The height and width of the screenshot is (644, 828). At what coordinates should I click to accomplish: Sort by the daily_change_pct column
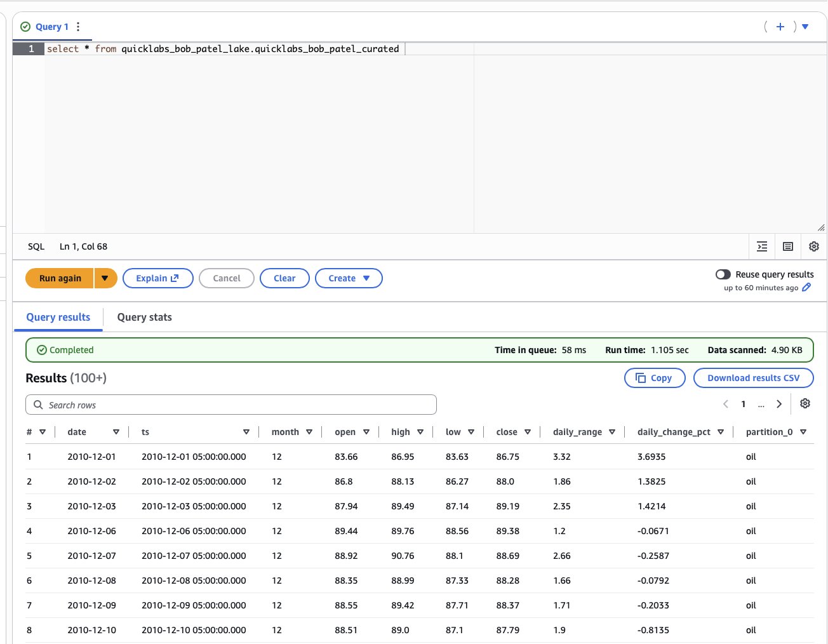[721, 432]
